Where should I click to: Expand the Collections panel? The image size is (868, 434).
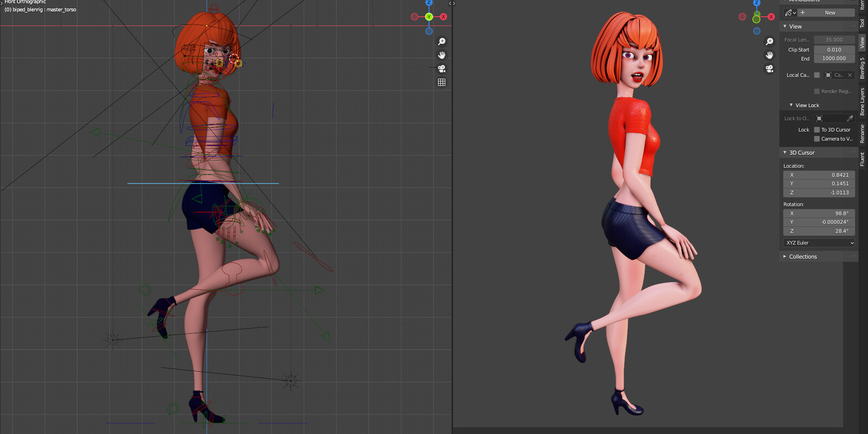[784, 257]
